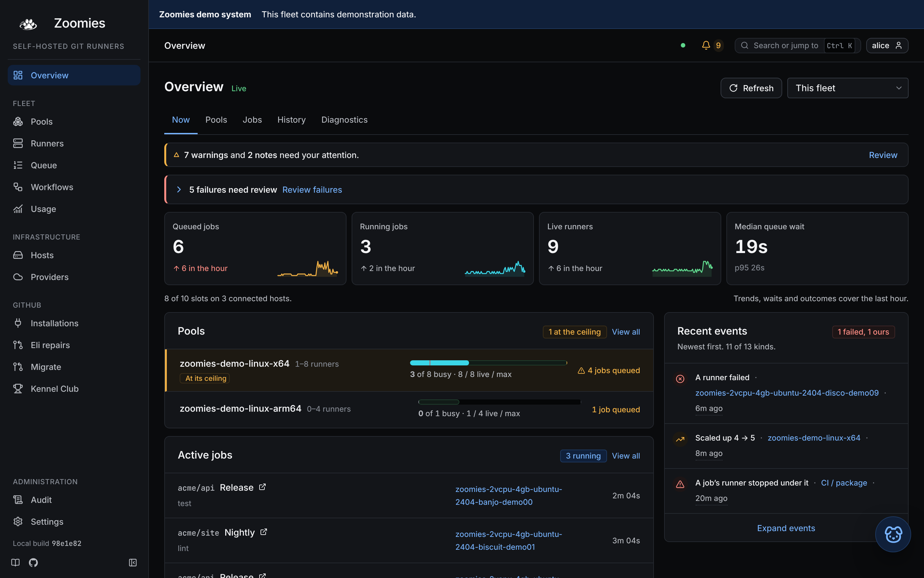This screenshot has height=578, width=924.
Task: Open the Queued jobs stat card
Action: 255,249
